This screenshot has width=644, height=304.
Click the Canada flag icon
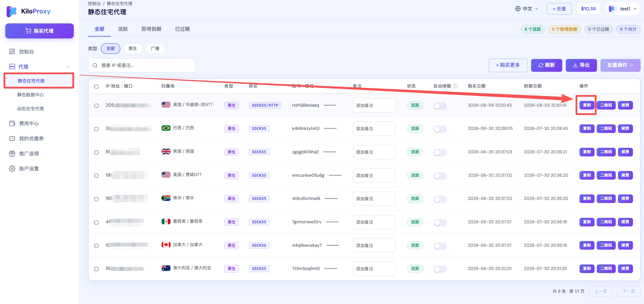166,245
